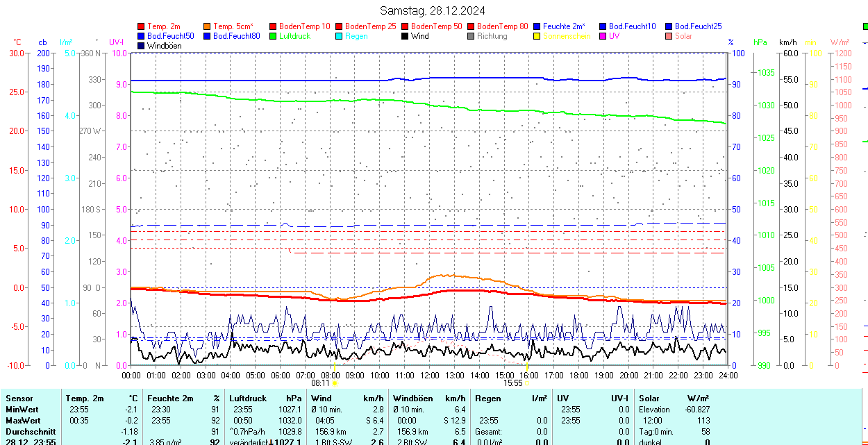Click the 'Feuchte 2m*' legend label
Image resolution: width=868 pixels, height=445 pixels.
point(564,26)
